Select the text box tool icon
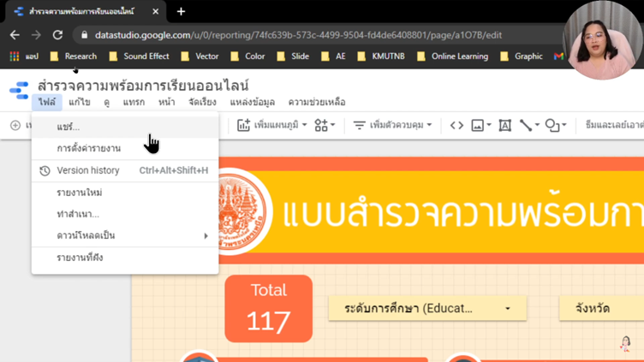The image size is (644, 362). click(505, 126)
